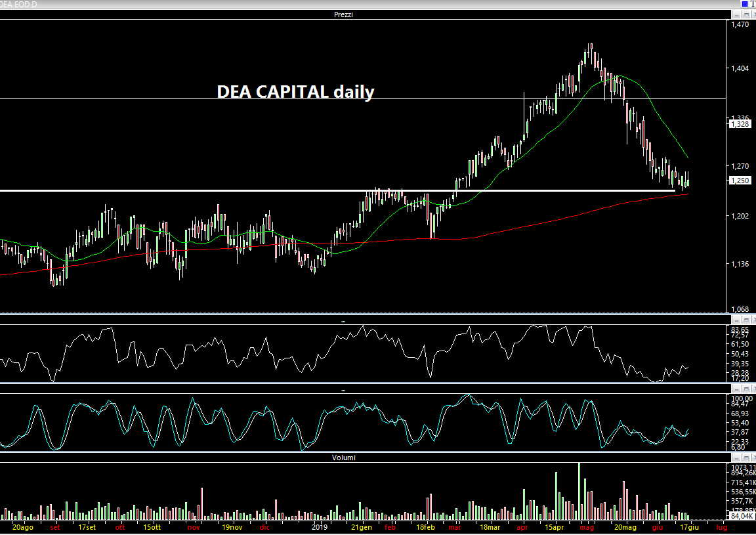The width and height of the screenshot is (756, 535).
Task: Select the thick white horizontal support line
Action: pyautogui.click(x=337, y=190)
